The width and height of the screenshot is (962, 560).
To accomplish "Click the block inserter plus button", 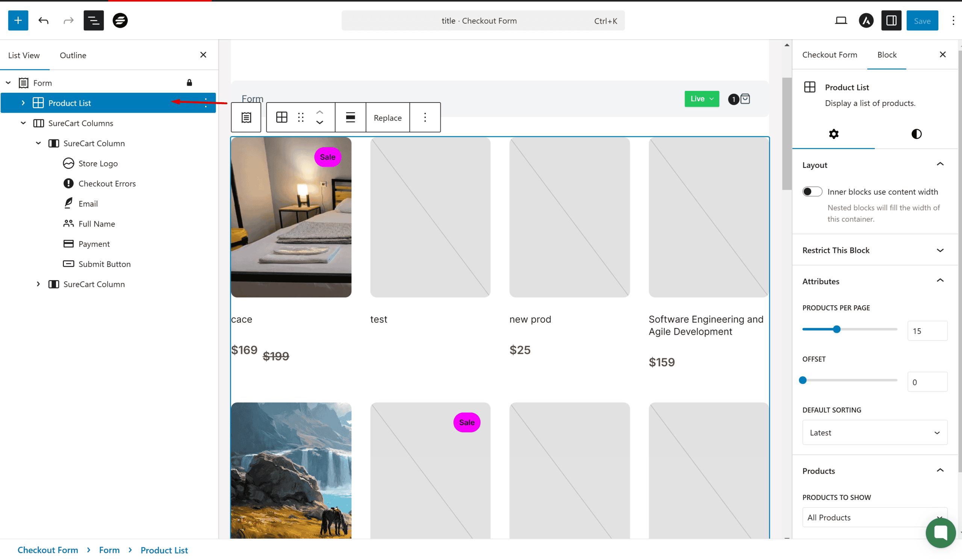I will tap(18, 21).
